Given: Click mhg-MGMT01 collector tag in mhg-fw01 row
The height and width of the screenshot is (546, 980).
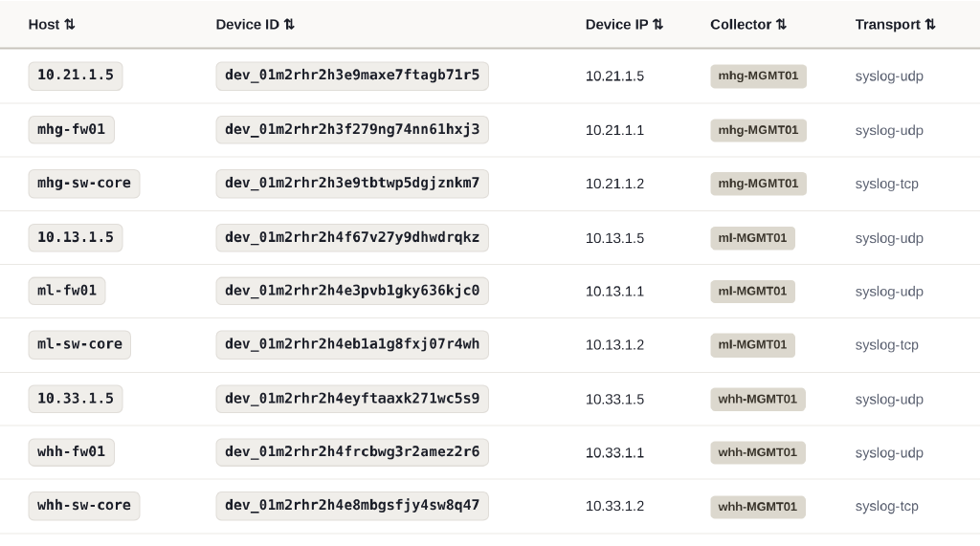Looking at the screenshot, I should point(758,130).
